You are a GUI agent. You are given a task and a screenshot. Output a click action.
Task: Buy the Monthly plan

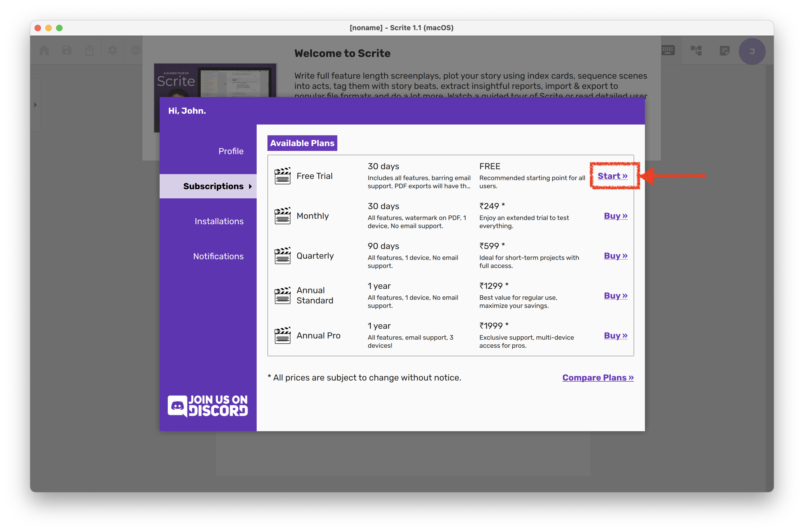click(x=616, y=216)
